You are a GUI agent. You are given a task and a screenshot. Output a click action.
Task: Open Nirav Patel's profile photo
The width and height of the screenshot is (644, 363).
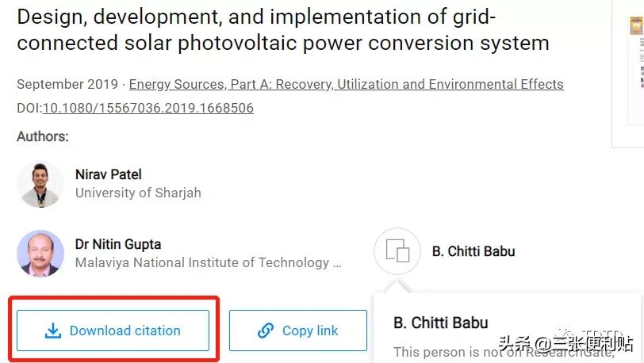(x=40, y=184)
